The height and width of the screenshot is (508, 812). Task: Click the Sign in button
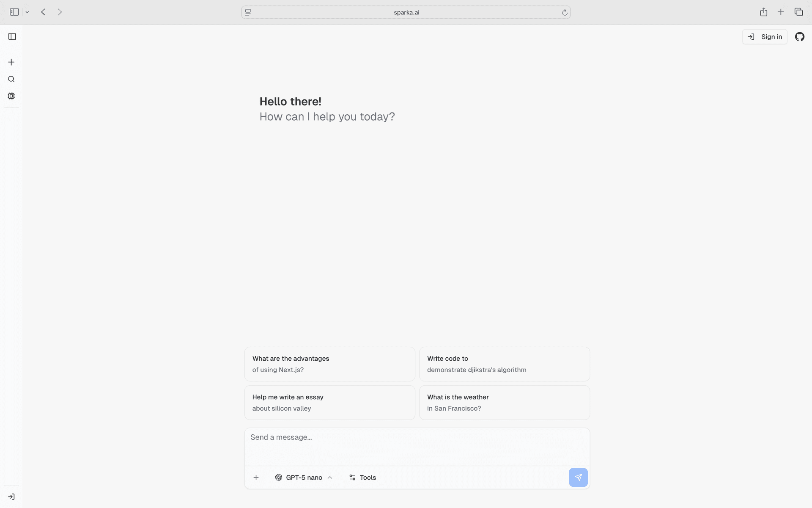coord(765,37)
